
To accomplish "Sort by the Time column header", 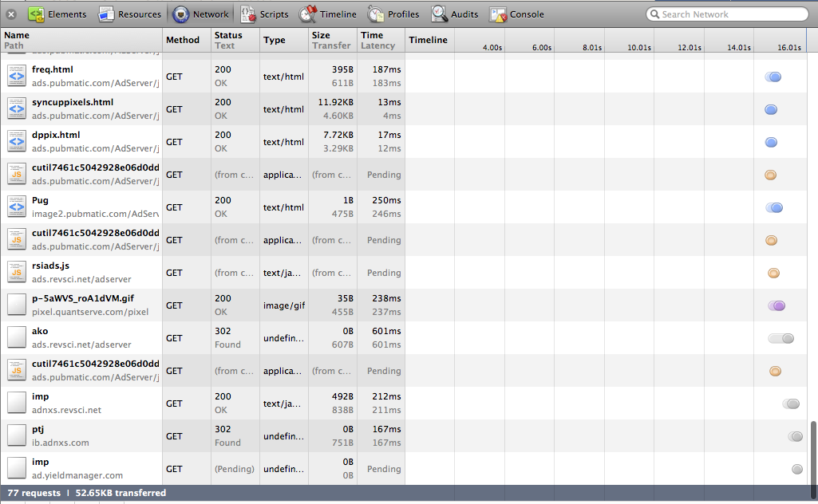I will pos(381,40).
